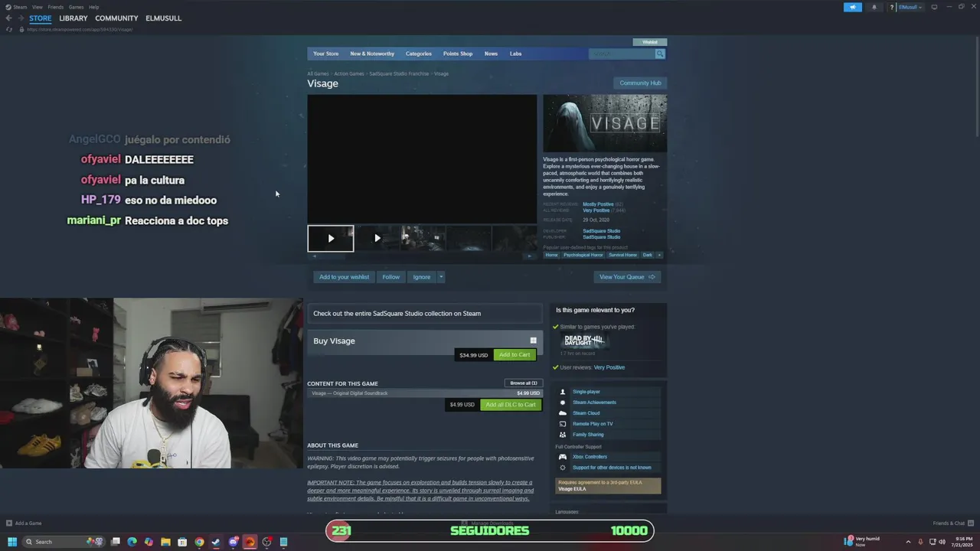The width and height of the screenshot is (980, 551).
Task: Open the Windows Start menu
Action: click(12, 542)
